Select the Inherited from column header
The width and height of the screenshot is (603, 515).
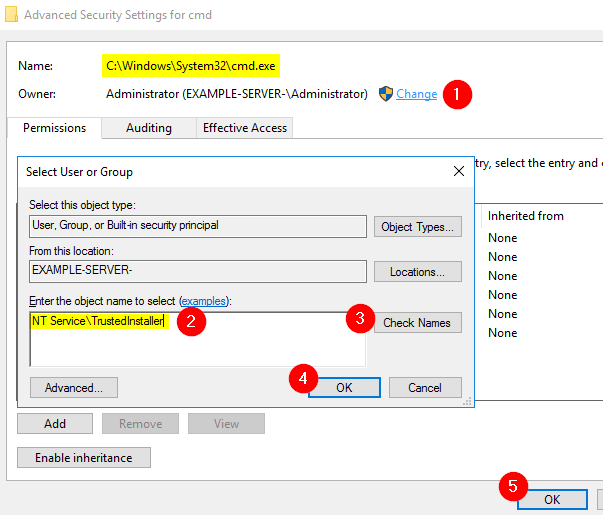pos(526,216)
